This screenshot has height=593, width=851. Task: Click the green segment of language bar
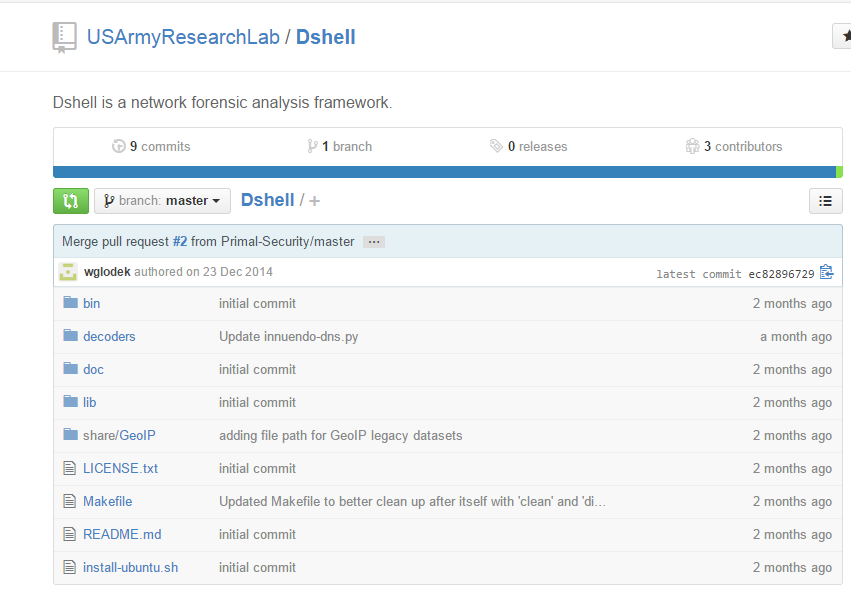pyautogui.click(x=840, y=172)
